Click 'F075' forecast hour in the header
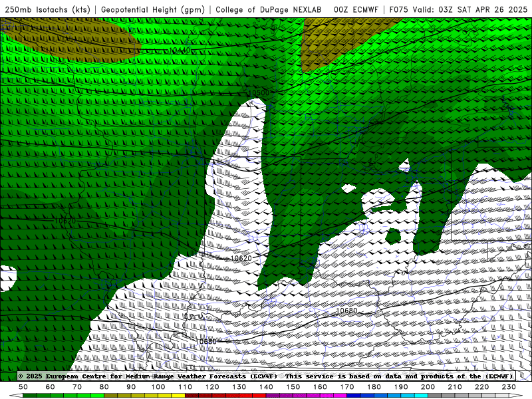This screenshot has width=532, height=399. coord(398,9)
